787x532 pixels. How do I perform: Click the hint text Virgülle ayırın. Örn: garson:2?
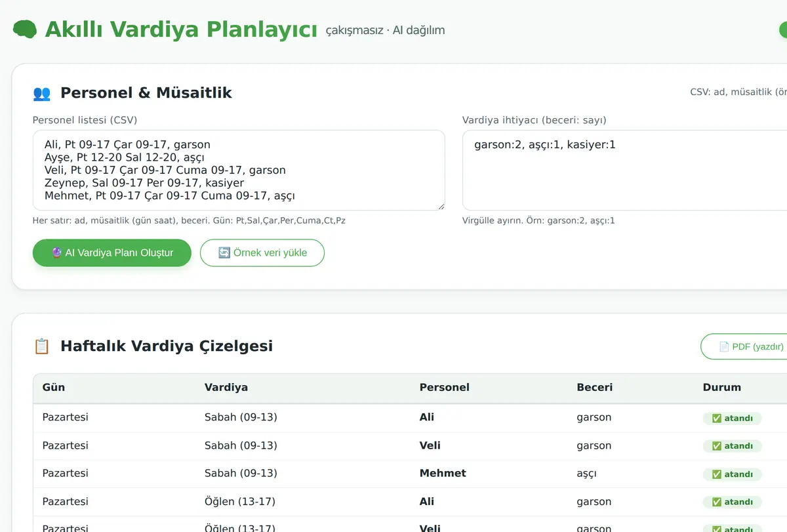[538, 220]
